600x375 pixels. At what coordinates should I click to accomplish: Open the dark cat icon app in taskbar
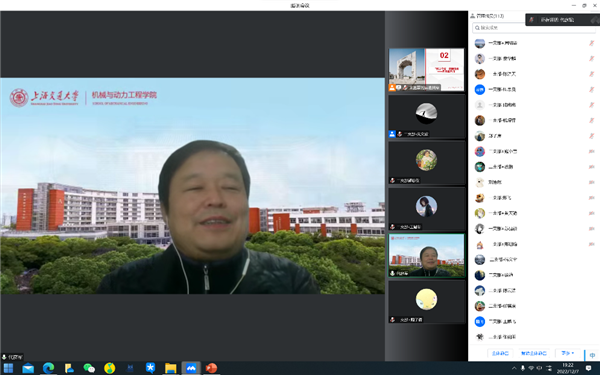(130, 368)
